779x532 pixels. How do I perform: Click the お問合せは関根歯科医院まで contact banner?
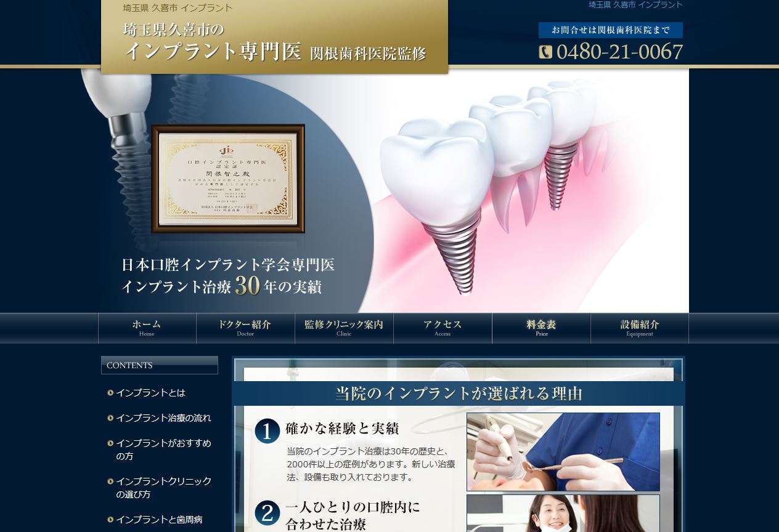[611, 30]
